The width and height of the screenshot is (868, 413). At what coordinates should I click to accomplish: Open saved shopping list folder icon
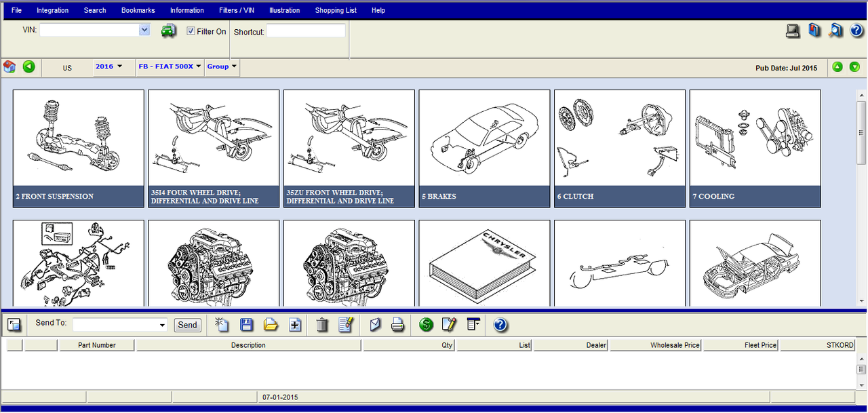pyautogui.click(x=271, y=325)
